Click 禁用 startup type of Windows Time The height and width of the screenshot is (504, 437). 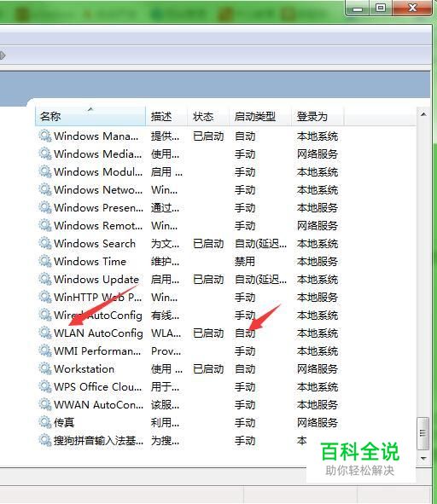(x=245, y=262)
